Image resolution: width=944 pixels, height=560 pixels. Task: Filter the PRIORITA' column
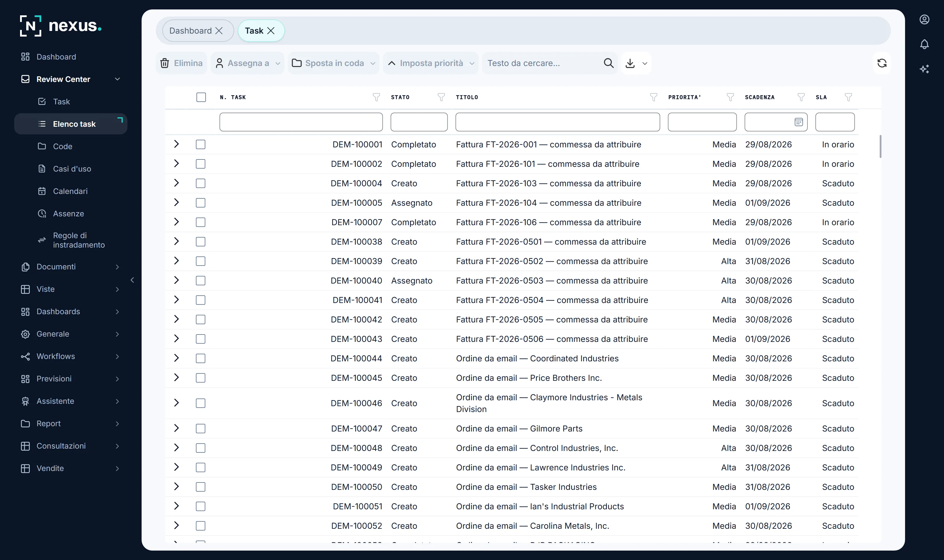pyautogui.click(x=730, y=97)
